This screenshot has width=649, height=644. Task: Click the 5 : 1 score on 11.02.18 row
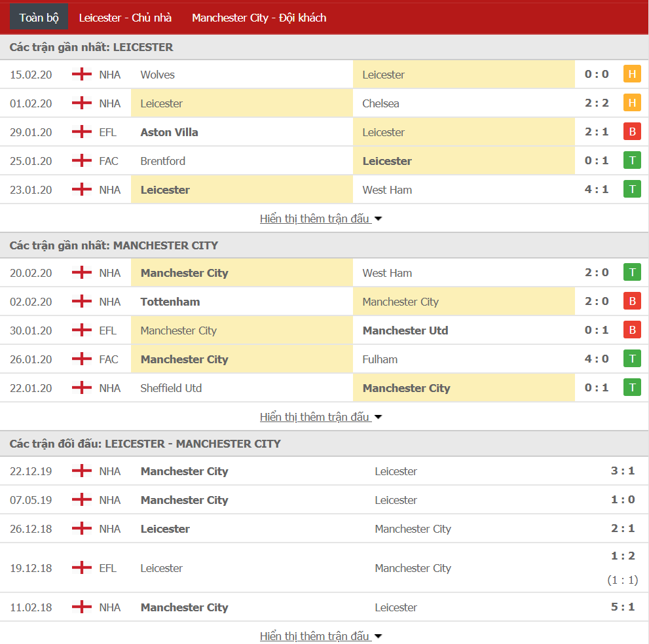tap(623, 607)
